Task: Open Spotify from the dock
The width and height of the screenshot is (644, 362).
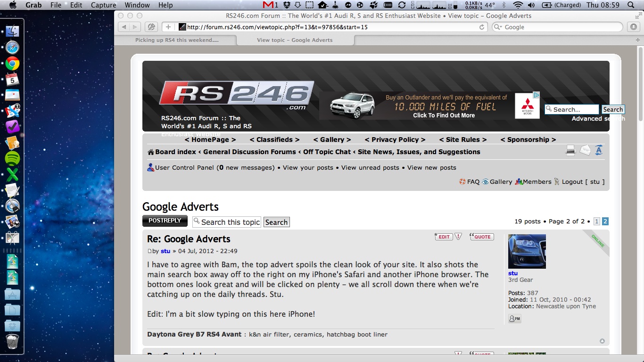Action: point(12,158)
